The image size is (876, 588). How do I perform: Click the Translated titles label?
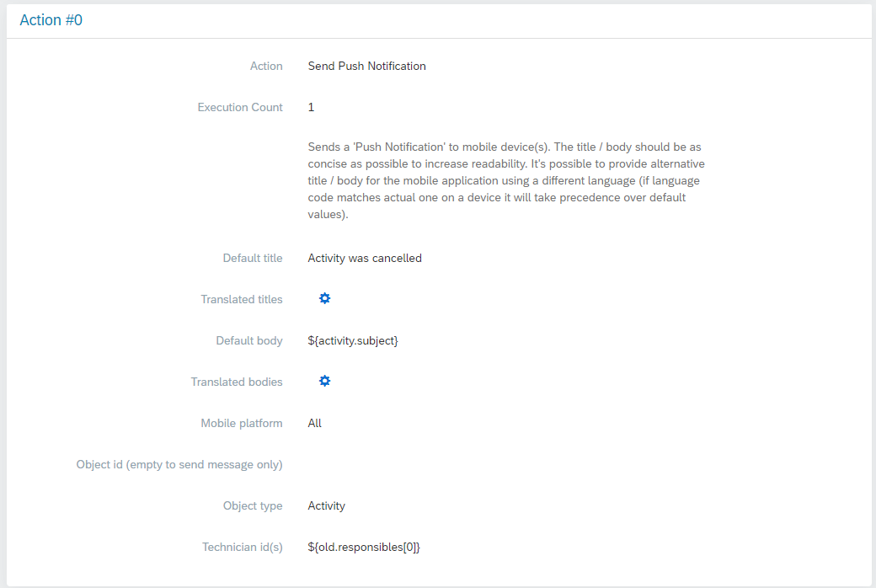242,299
